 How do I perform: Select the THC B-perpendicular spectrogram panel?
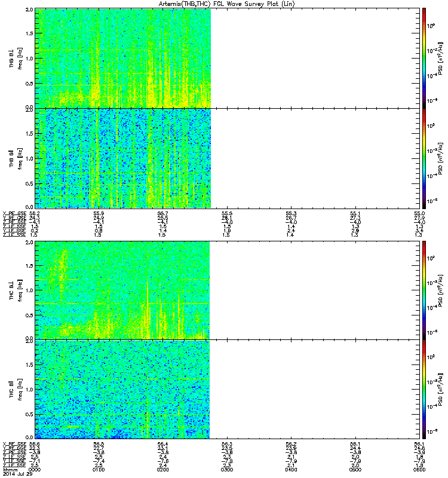point(228,290)
